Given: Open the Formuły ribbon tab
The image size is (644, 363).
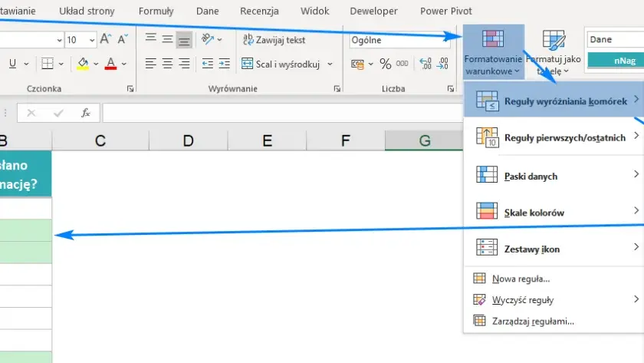Looking at the screenshot, I should pyautogui.click(x=156, y=11).
